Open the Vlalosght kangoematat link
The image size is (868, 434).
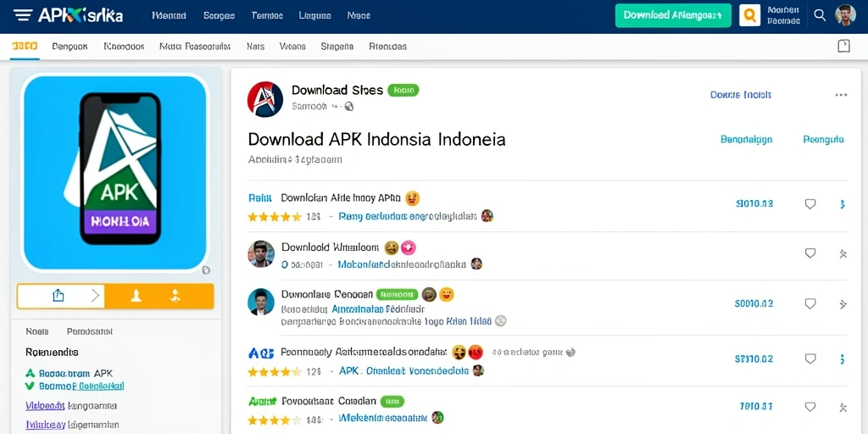click(71, 406)
